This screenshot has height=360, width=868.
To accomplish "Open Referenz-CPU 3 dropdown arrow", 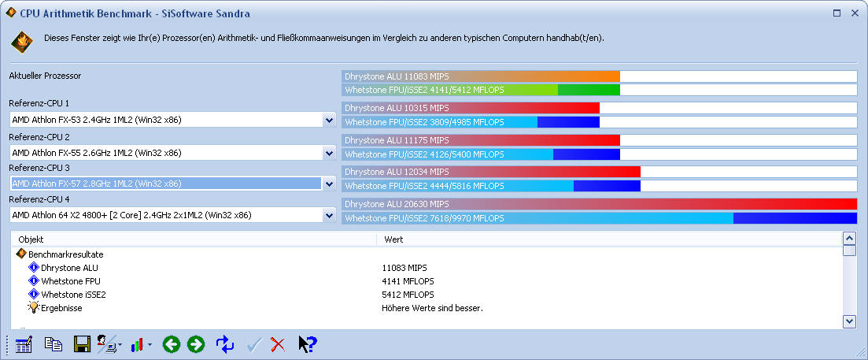I will pos(330,184).
